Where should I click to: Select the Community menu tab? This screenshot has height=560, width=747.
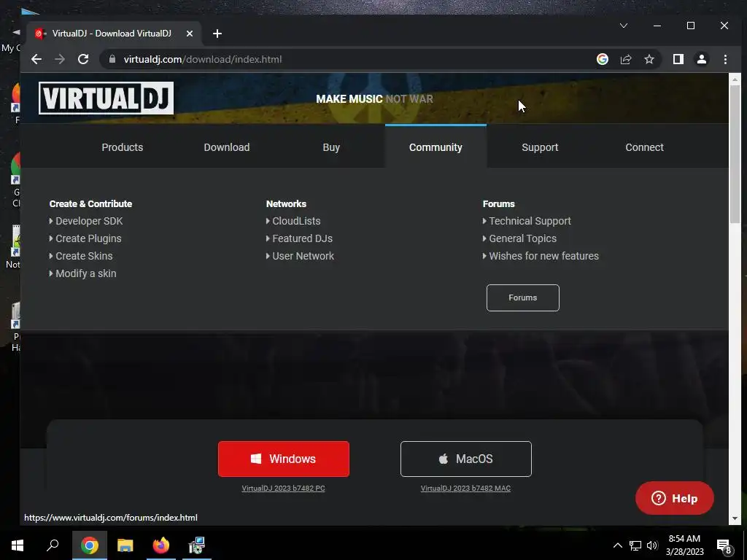[x=436, y=147]
